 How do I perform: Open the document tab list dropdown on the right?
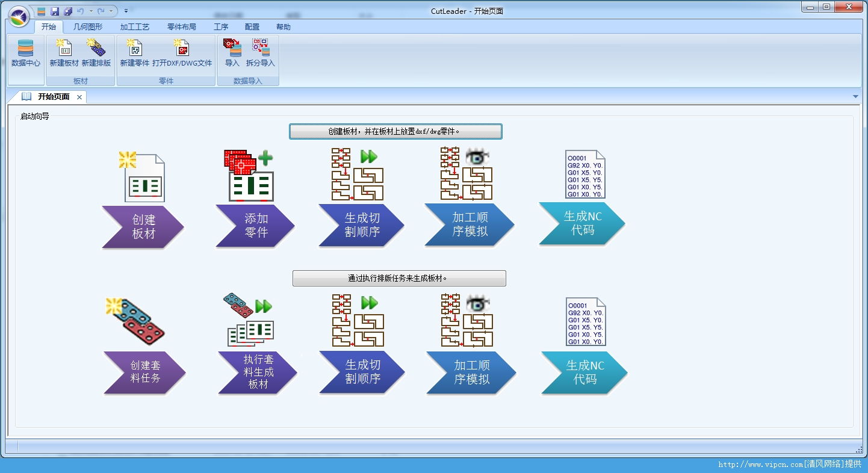[x=856, y=96]
